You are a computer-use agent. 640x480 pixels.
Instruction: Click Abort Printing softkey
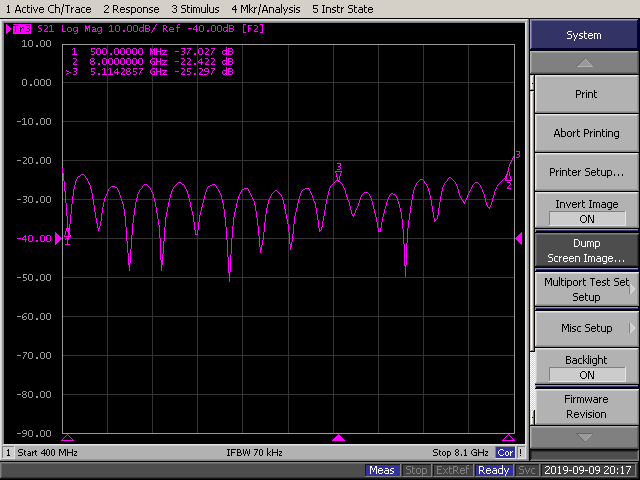point(586,133)
